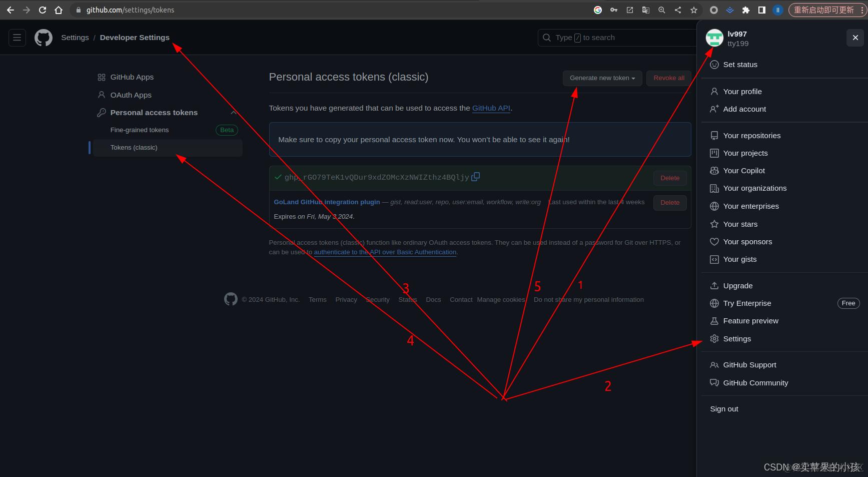Click the share icon in the toolbar

(677, 10)
